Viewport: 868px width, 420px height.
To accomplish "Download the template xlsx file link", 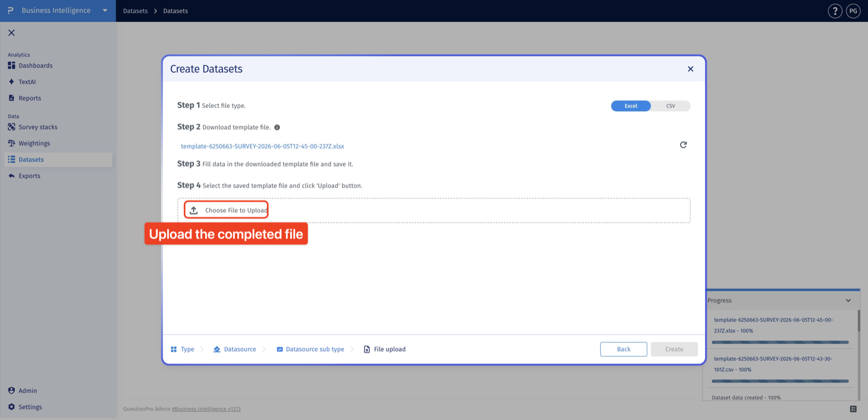I will pos(263,147).
